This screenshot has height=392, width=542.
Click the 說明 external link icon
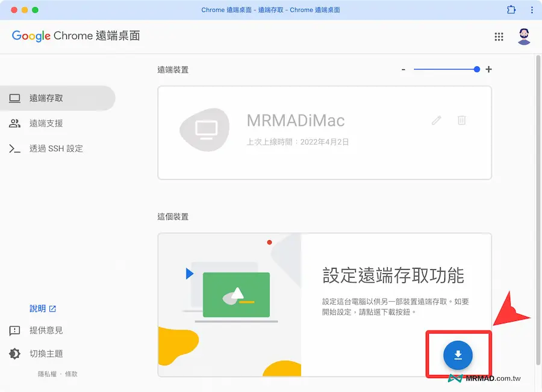52,309
